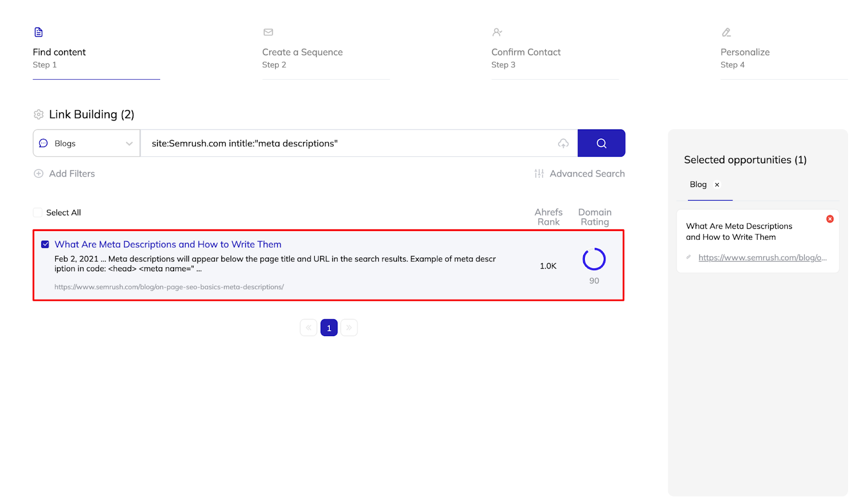868x501 pixels.
Task: Go to Personalize Step 4
Action: point(784,53)
